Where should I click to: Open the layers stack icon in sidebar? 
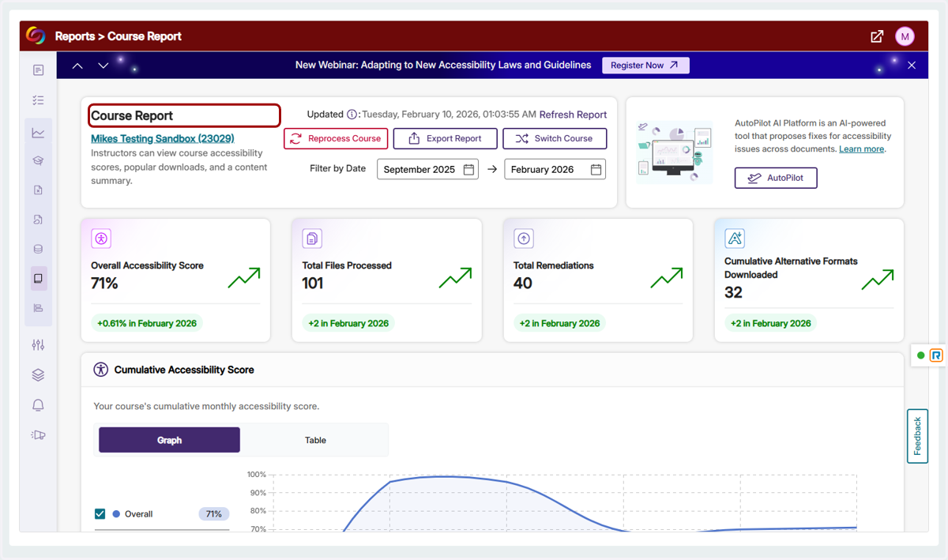tap(38, 375)
